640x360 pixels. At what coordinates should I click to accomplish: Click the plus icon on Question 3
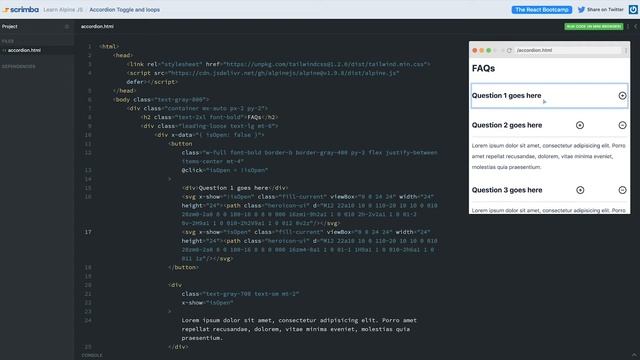click(x=580, y=190)
